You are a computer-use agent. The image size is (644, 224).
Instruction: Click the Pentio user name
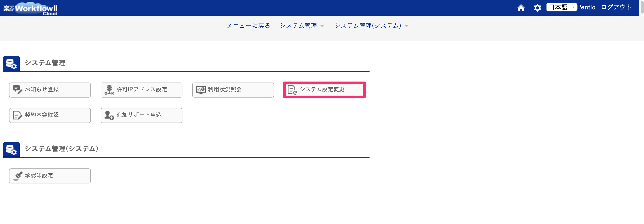tap(586, 7)
